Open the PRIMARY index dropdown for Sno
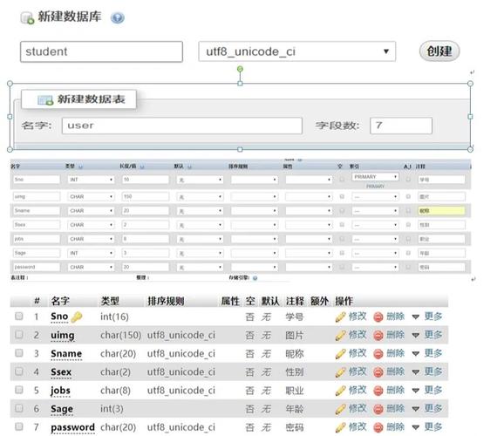This screenshot has height=436, width=504. (375, 177)
